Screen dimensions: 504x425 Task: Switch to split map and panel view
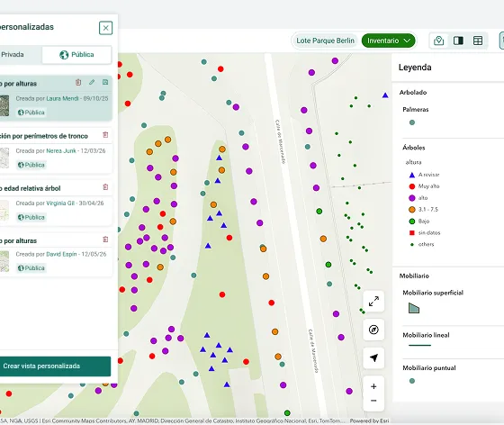point(458,41)
